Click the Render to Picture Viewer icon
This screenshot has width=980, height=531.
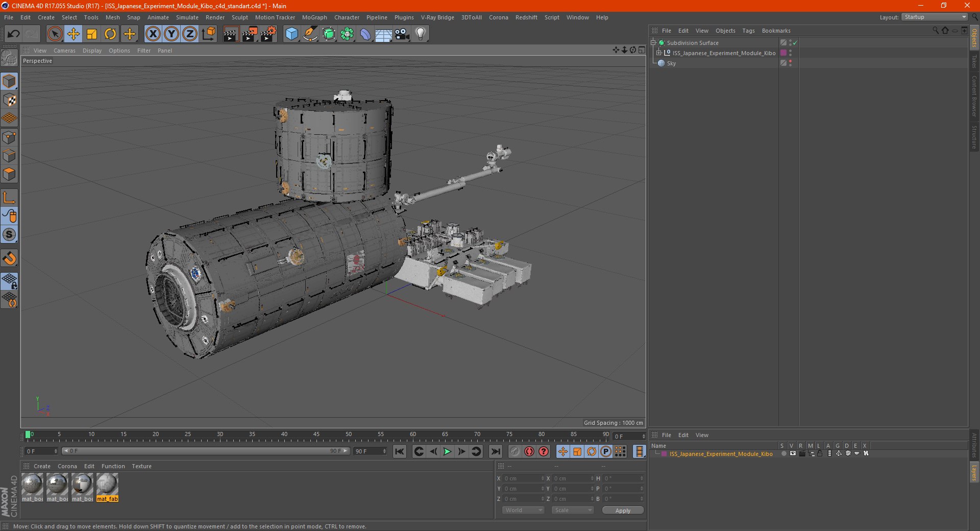pos(250,34)
